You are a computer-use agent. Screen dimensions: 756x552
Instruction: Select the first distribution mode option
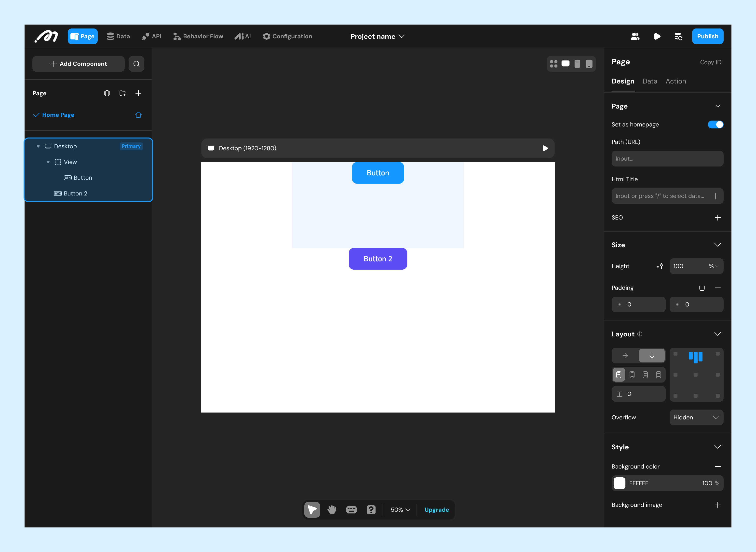[619, 374]
